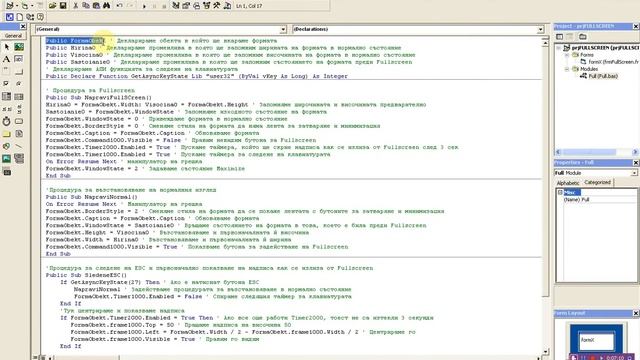This screenshot has width=640, height=360.
Task: Click the Add Standard EXE Project icon
Action: [x=10, y=6]
